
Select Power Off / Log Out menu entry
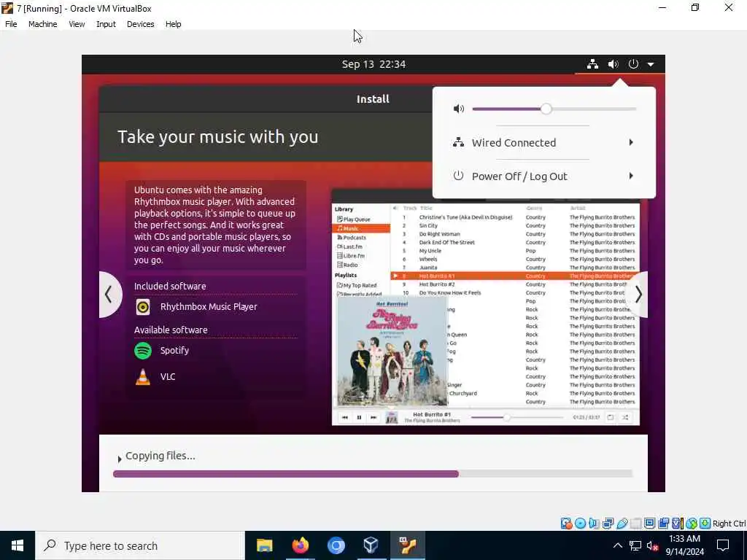(x=543, y=176)
